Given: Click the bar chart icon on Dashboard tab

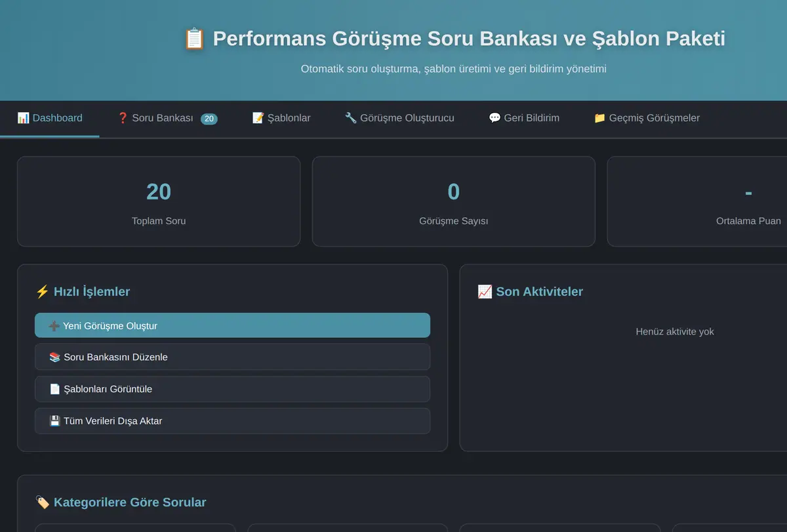Looking at the screenshot, I should pos(23,118).
